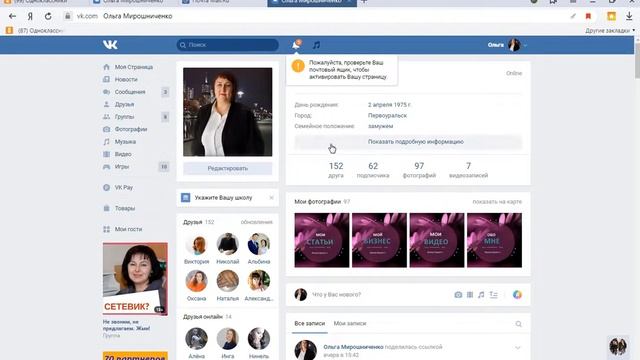Open Новости in sidebar
Screen dimensions: 640x360
[x=126, y=79]
